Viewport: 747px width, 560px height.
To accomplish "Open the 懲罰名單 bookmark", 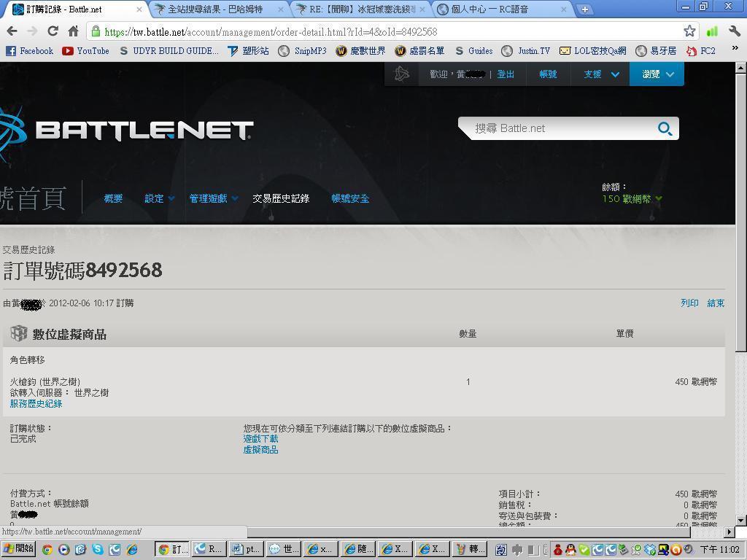I will [419, 50].
